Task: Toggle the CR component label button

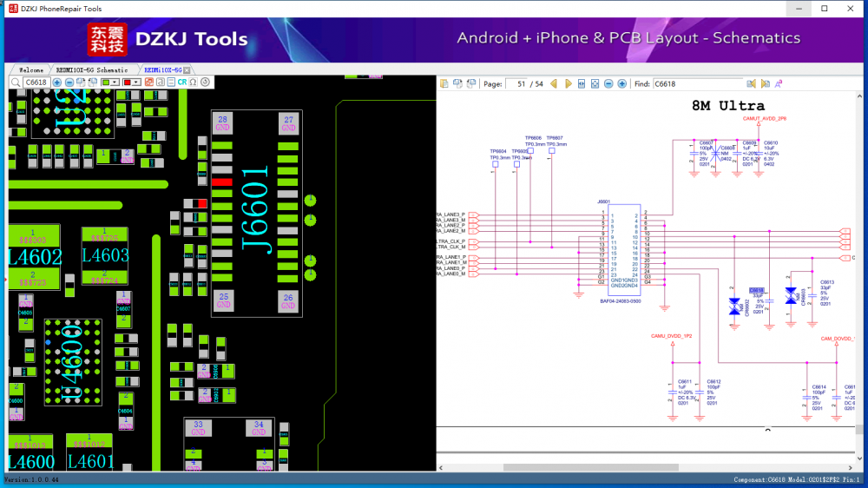Action: coord(182,82)
